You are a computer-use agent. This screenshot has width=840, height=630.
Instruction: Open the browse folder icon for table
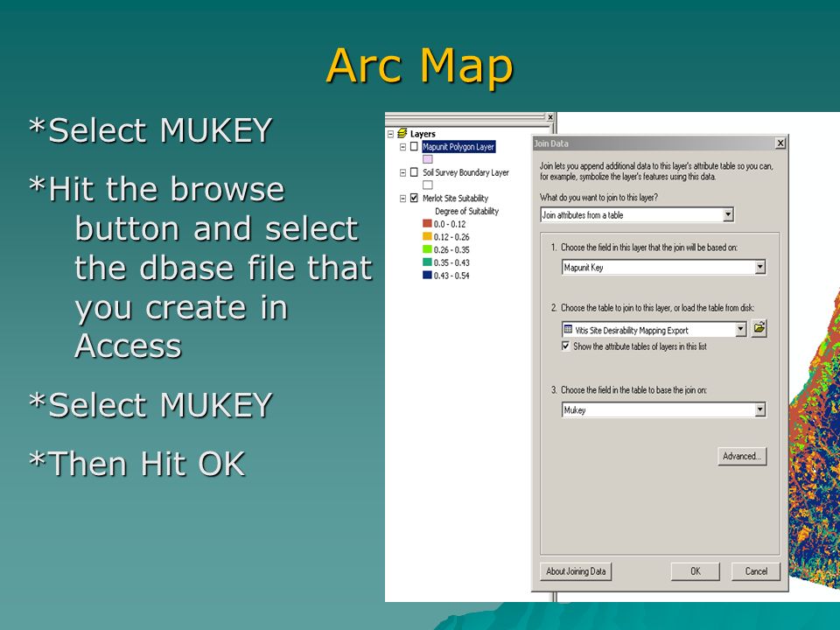pyautogui.click(x=759, y=328)
